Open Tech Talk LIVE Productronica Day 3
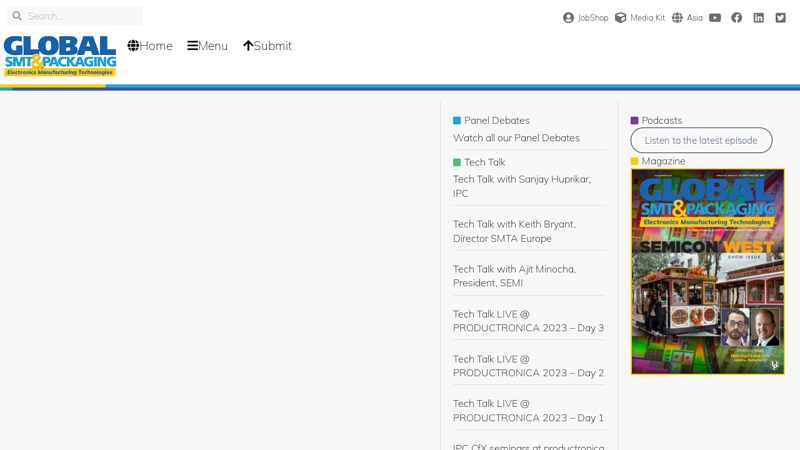 (529, 321)
